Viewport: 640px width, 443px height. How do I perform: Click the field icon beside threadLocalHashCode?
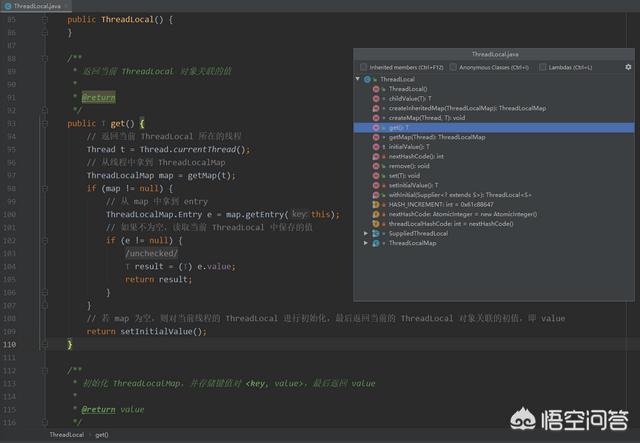click(x=377, y=223)
